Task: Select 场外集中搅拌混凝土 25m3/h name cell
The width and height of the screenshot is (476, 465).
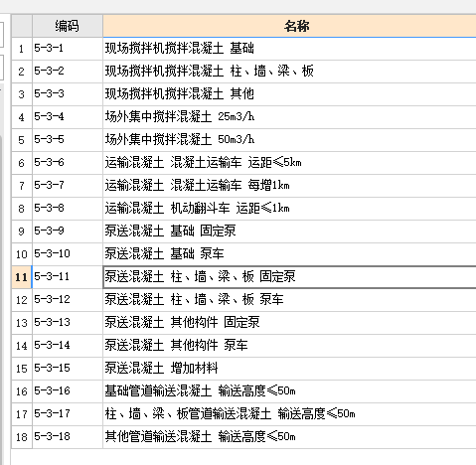Action: point(289,117)
